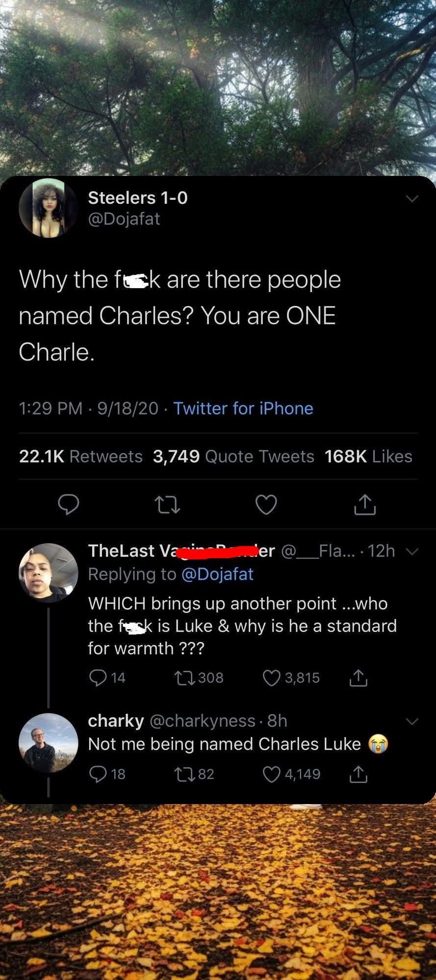Click the share icon on charky's reply
This screenshot has width=436, height=980.
(359, 774)
